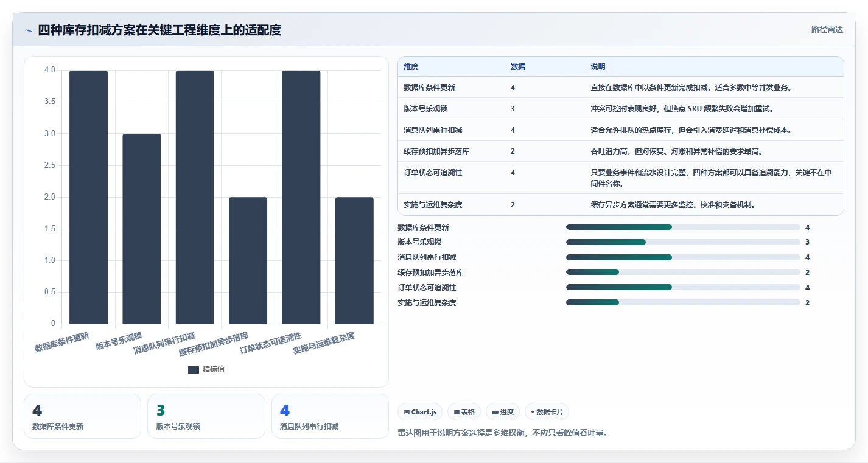Image resolution: width=868 pixels, height=463 pixels.
Task: Click the 数据 column header
Action: (518, 67)
